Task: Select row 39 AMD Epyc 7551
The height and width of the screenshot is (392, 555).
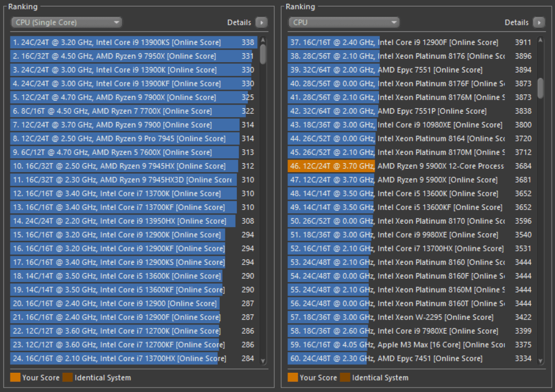Action: (x=411, y=70)
